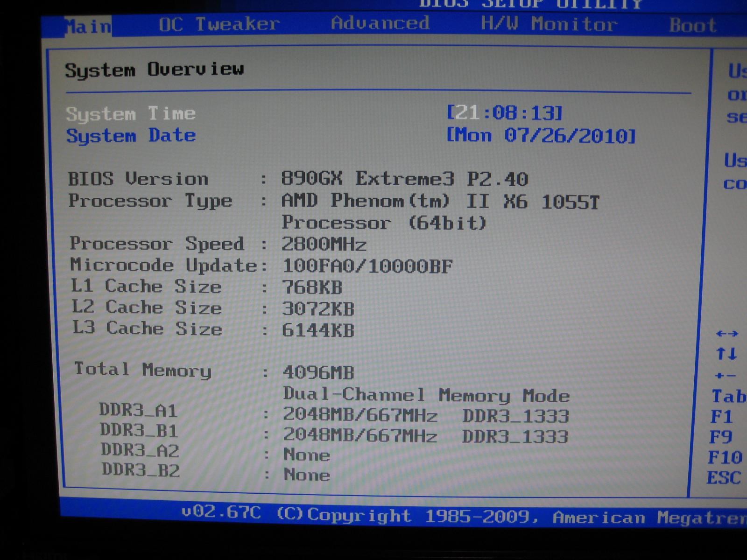Go to the Boot tab

(x=693, y=25)
